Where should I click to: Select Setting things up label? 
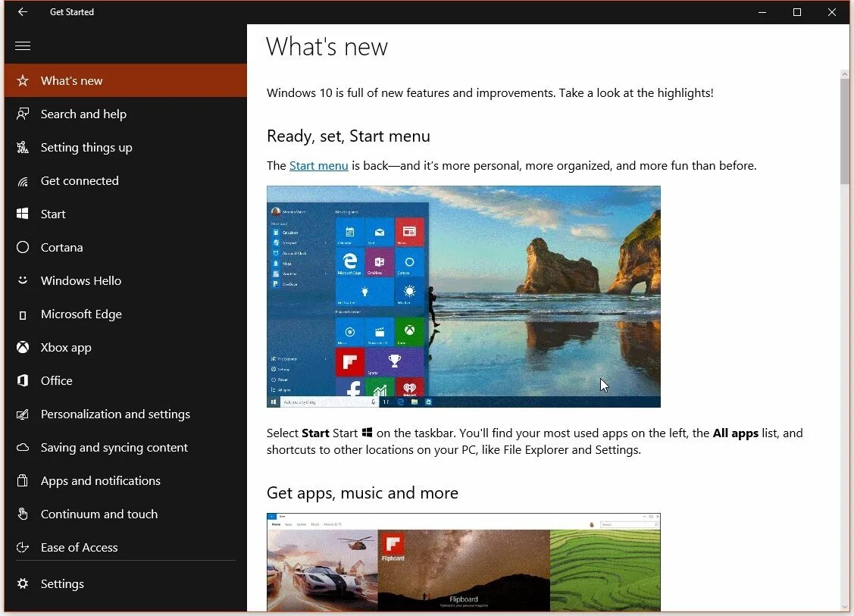(x=86, y=148)
